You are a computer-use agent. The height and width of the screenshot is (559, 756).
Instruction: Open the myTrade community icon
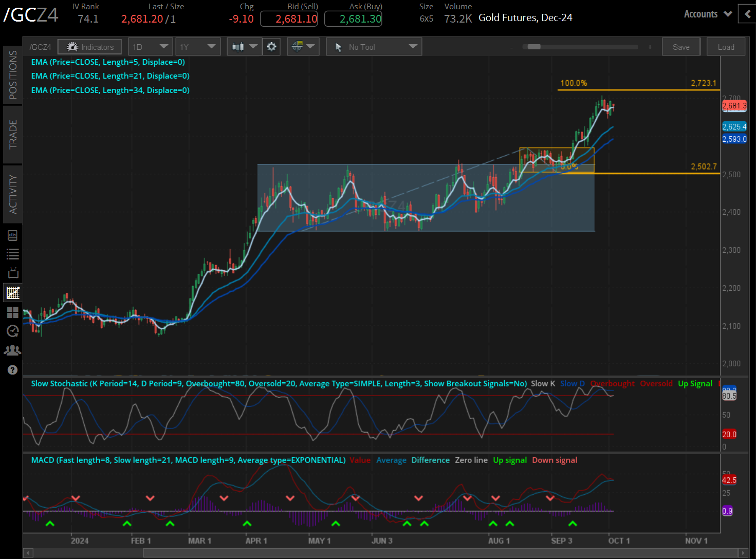[12, 350]
